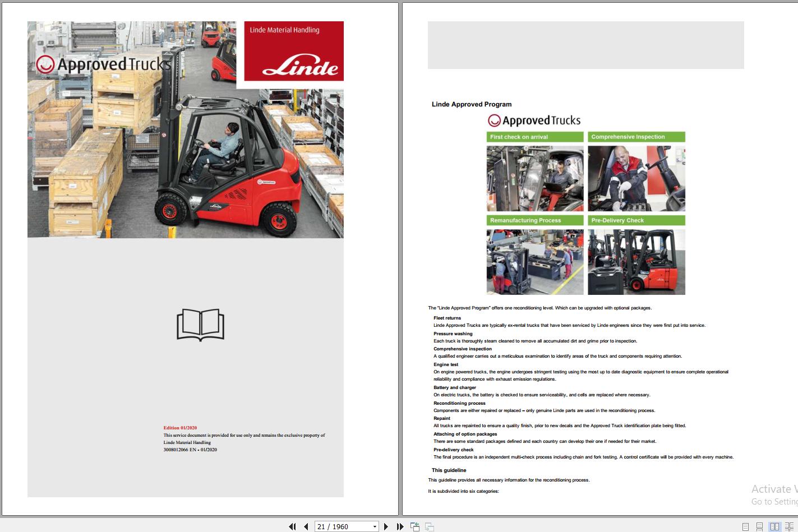Expand the page selector next to 21/1960

coord(375,526)
